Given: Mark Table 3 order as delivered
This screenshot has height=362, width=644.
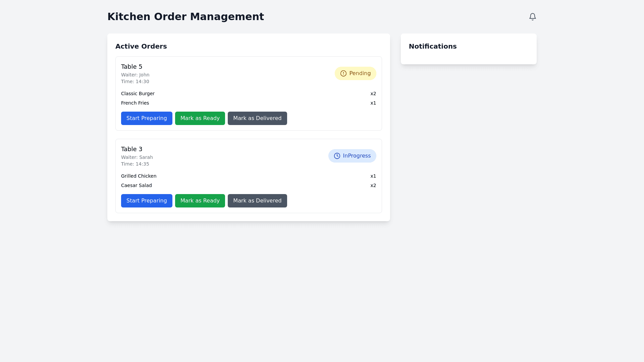Looking at the screenshot, I should pos(257,201).
